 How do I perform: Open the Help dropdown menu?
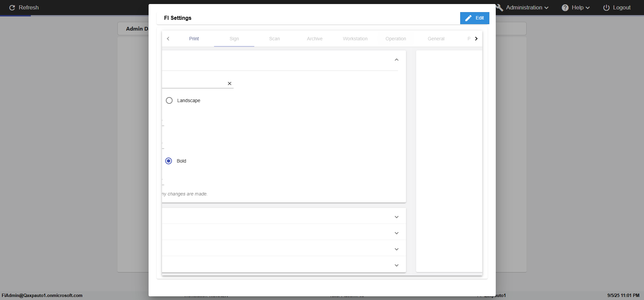point(580,8)
